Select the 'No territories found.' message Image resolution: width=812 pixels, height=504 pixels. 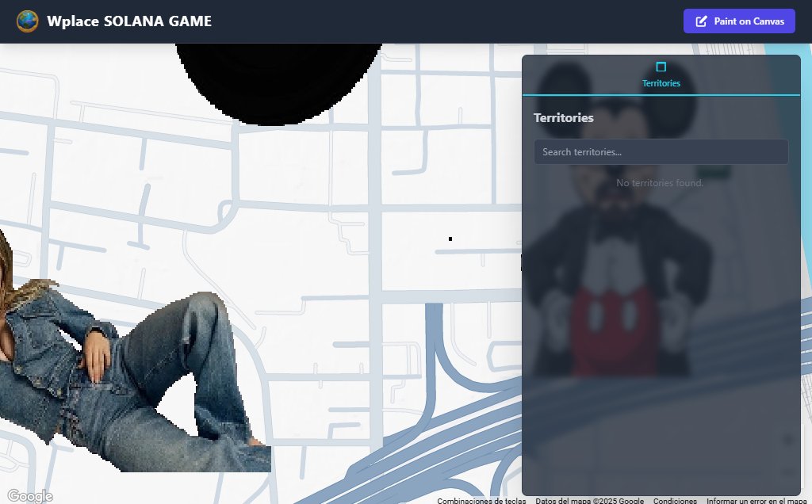[x=660, y=183]
